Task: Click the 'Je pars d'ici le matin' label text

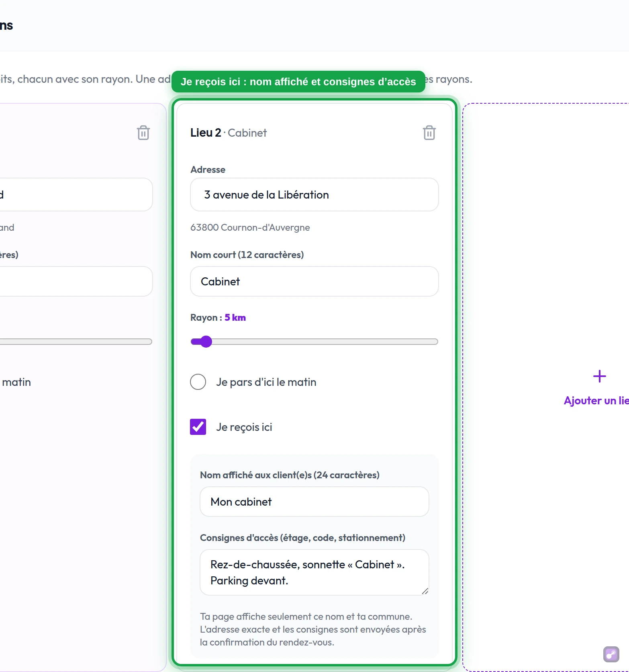Action: (266, 382)
